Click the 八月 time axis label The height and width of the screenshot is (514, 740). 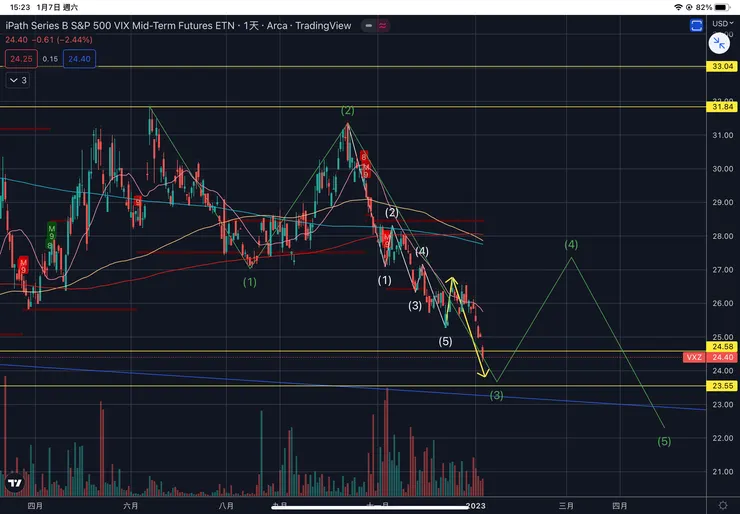click(x=227, y=506)
